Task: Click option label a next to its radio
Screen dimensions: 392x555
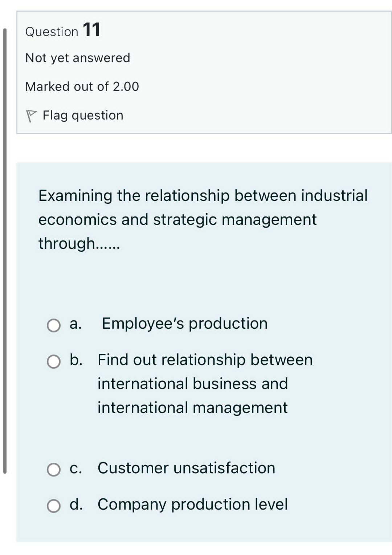Action: click(x=75, y=324)
